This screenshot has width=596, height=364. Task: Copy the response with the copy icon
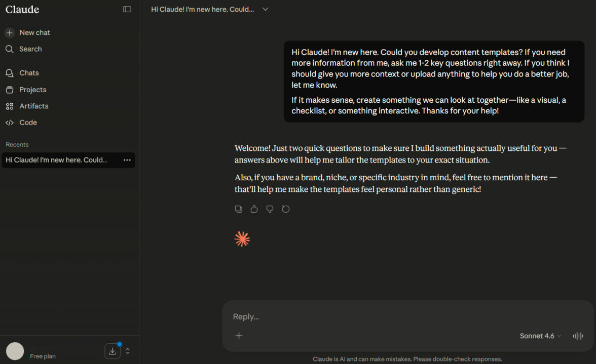click(239, 209)
